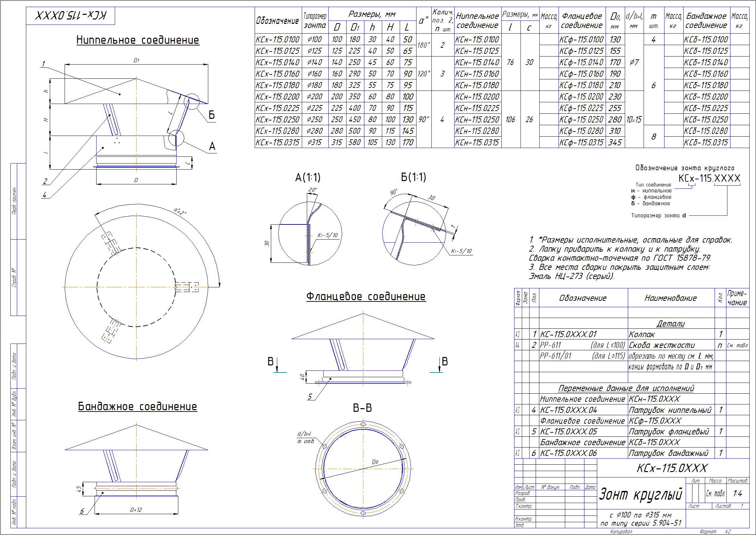This screenshot has height=535, width=756.
Task: Click the caption 'Обозначение зонта круглого'
Action: coord(685,168)
